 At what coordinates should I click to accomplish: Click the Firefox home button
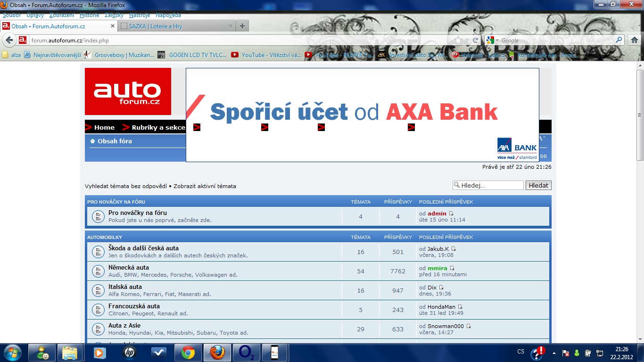tap(635, 41)
